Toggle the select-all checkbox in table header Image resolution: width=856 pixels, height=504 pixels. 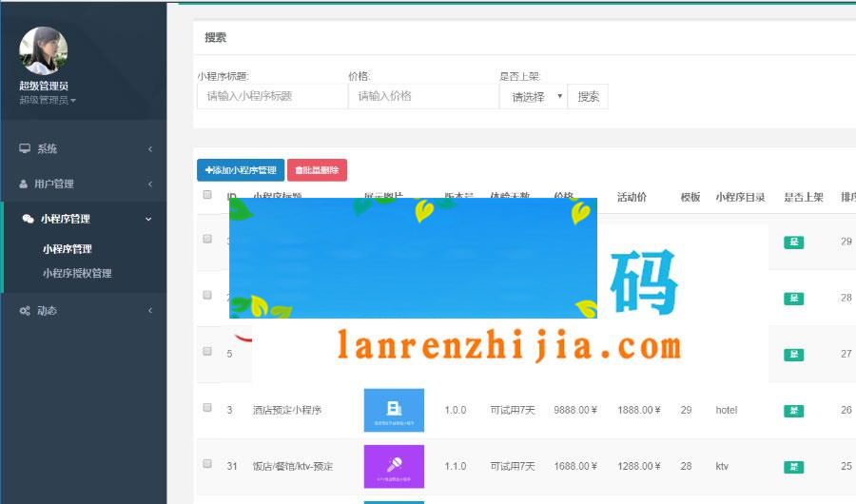click(x=207, y=195)
